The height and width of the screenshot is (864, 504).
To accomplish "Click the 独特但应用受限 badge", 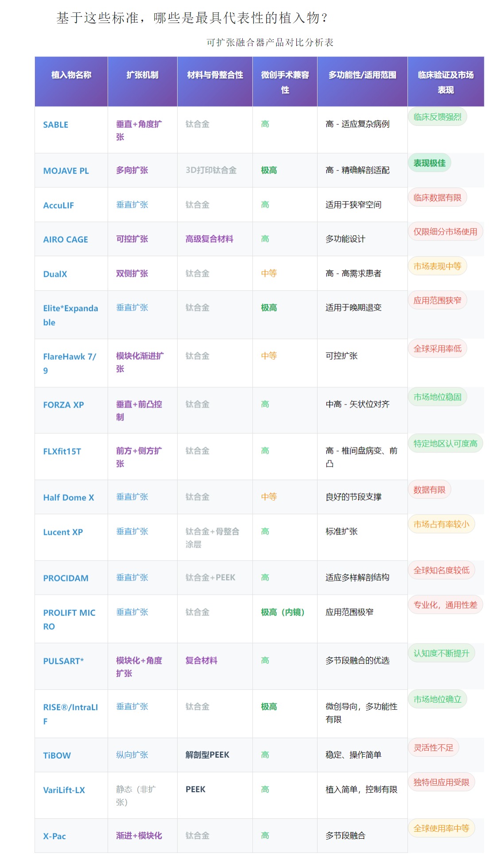I will (x=441, y=782).
